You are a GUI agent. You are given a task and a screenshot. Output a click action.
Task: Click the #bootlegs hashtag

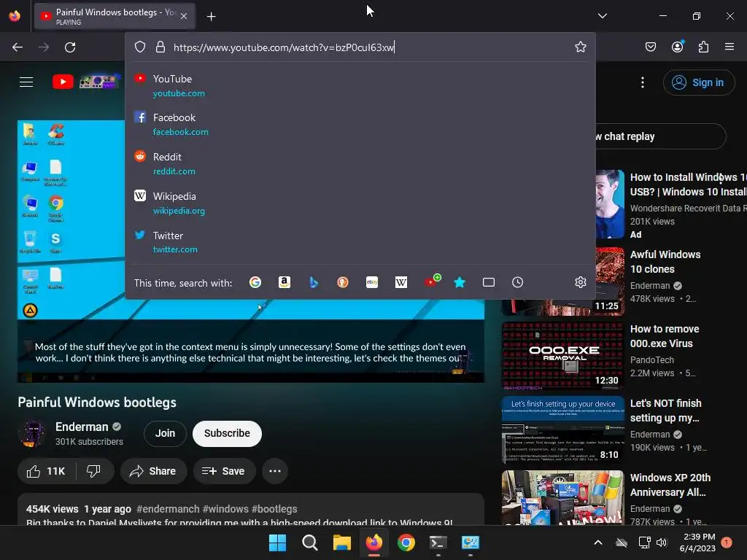(274, 509)
